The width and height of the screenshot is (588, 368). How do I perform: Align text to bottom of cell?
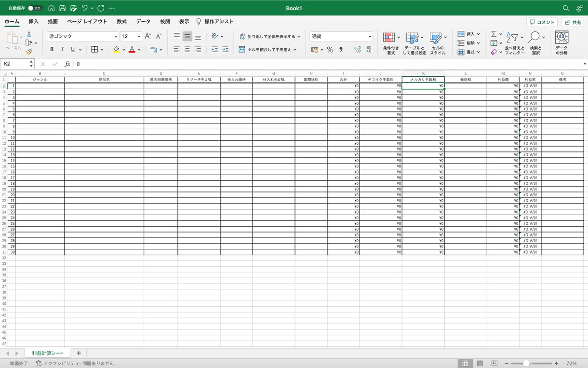pos(198,36)
